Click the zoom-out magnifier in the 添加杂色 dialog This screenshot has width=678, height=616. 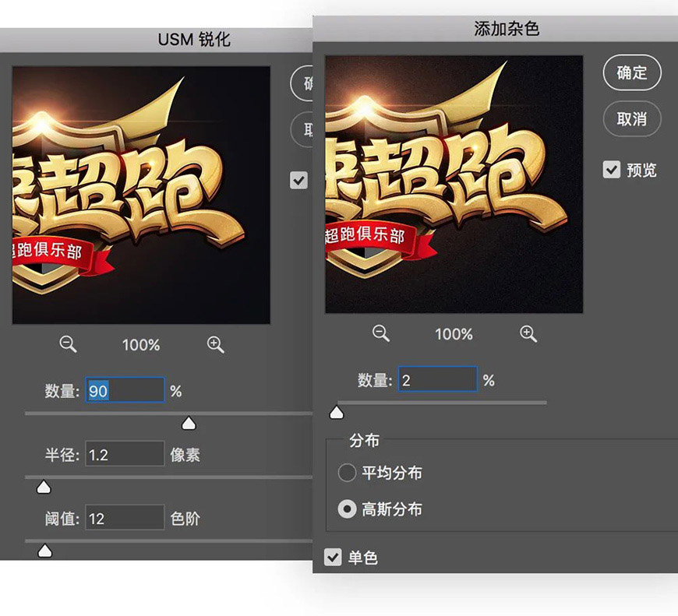[381, 333]
